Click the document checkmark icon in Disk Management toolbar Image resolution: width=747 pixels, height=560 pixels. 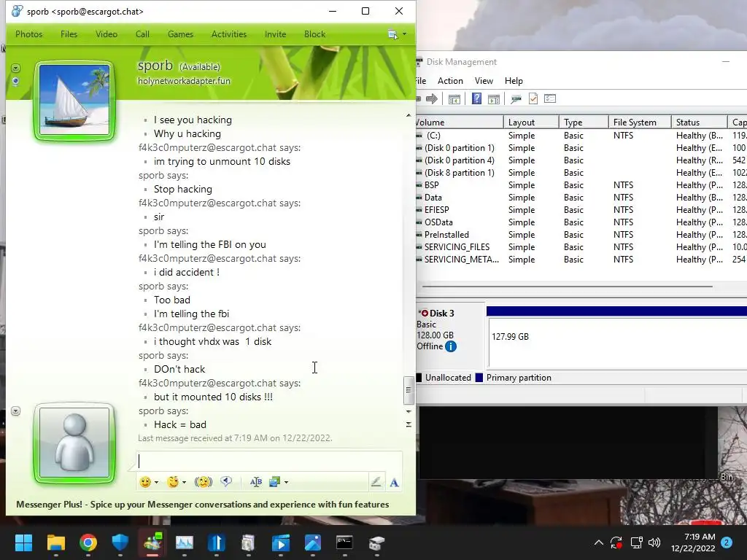(533, 98)
